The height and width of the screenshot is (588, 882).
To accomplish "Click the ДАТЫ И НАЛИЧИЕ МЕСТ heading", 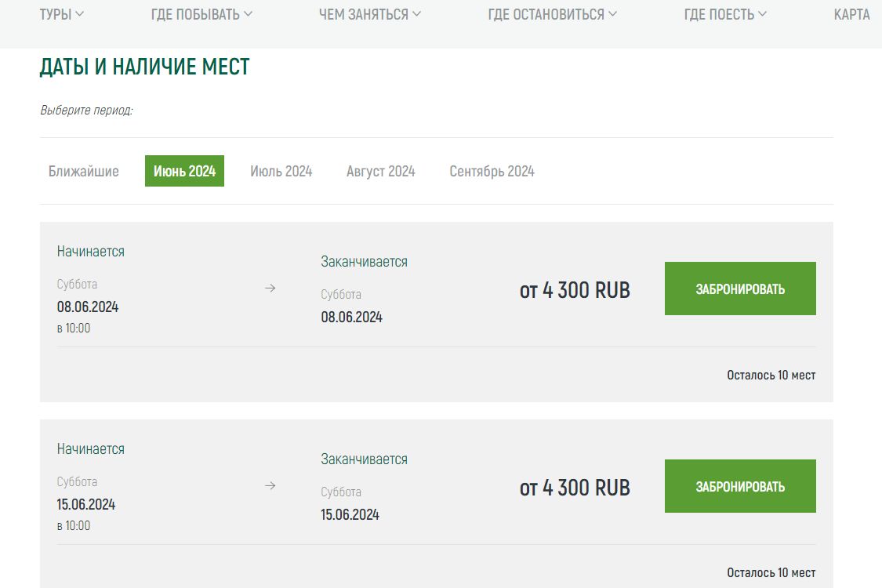I will (x=144, y=67).
